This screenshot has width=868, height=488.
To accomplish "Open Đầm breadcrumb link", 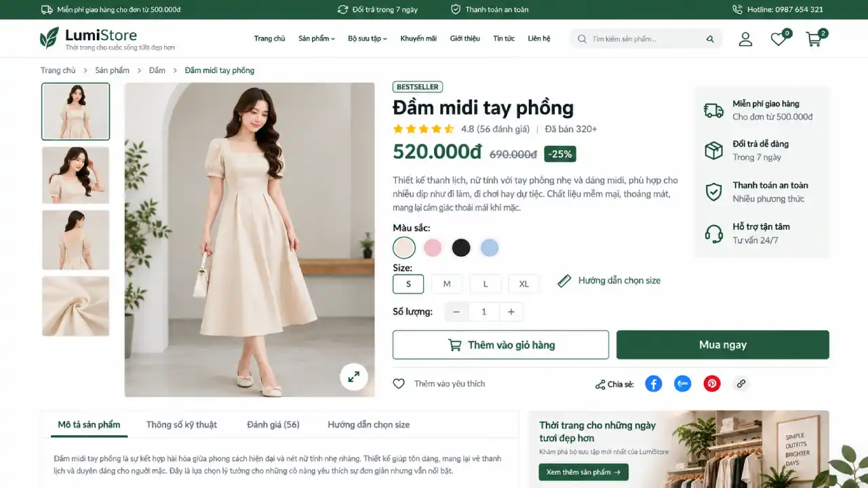I will (157, 70).
